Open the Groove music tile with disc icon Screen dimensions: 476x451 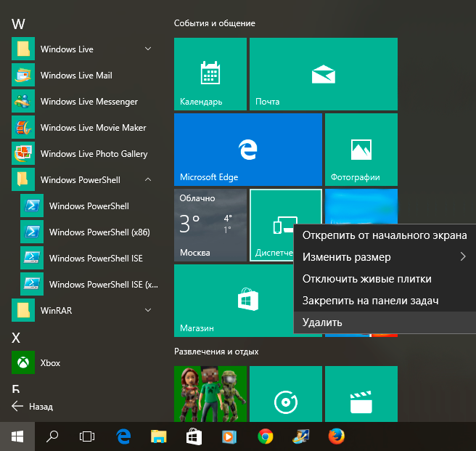click(x=286, y=394)
